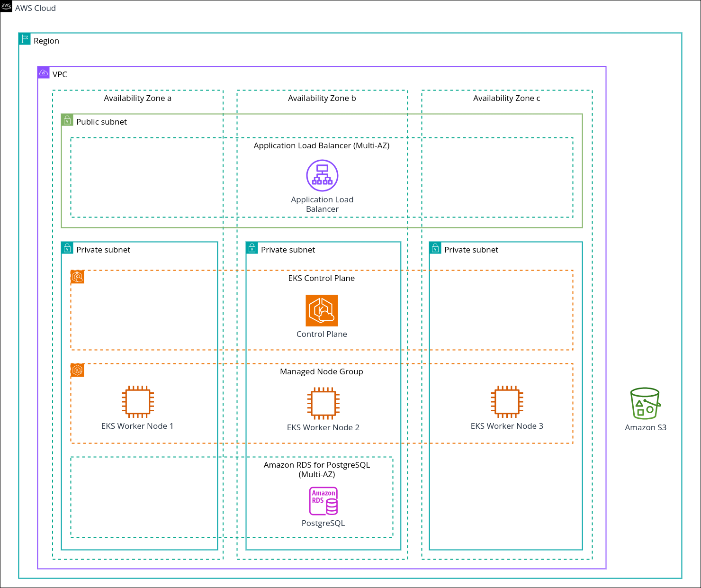Click the small EKS icon on Control Plane group
The image size is (701, 588).
click(x=77, y=277)
